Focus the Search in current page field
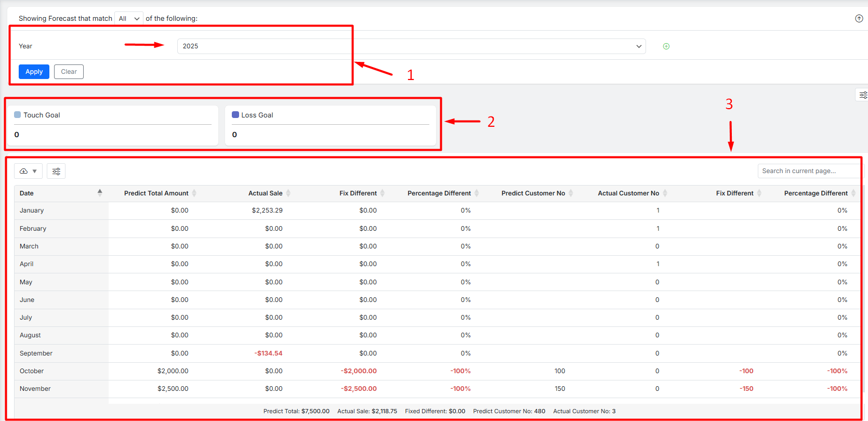The height and width of the screenshot is (421, 868). tap(808, 171)
